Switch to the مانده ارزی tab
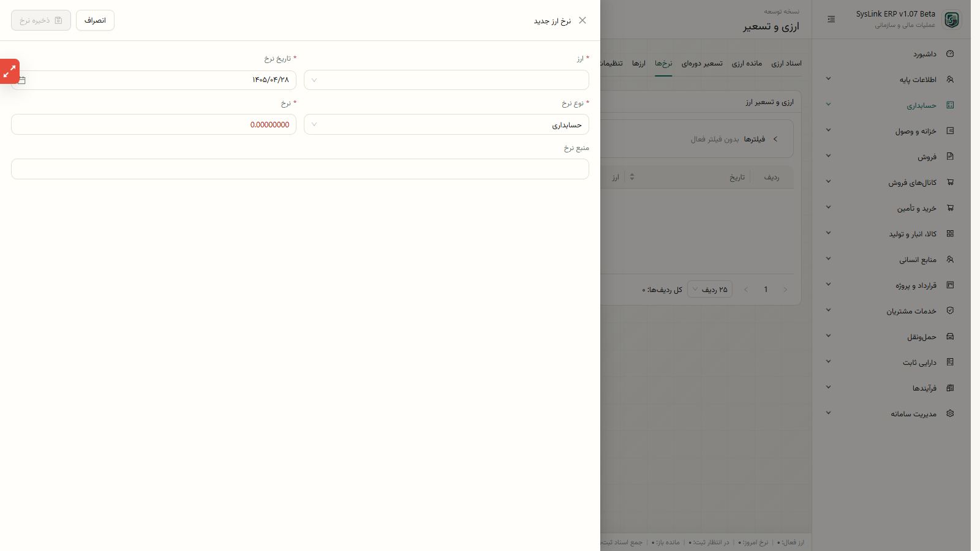The height and width of the screenshot is (551, 980). coord(747,64)
